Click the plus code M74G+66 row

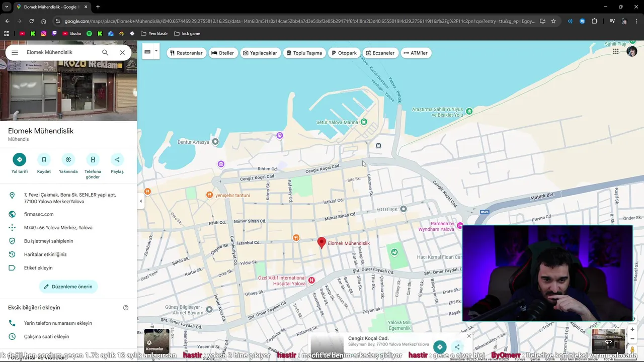[68, 228]
